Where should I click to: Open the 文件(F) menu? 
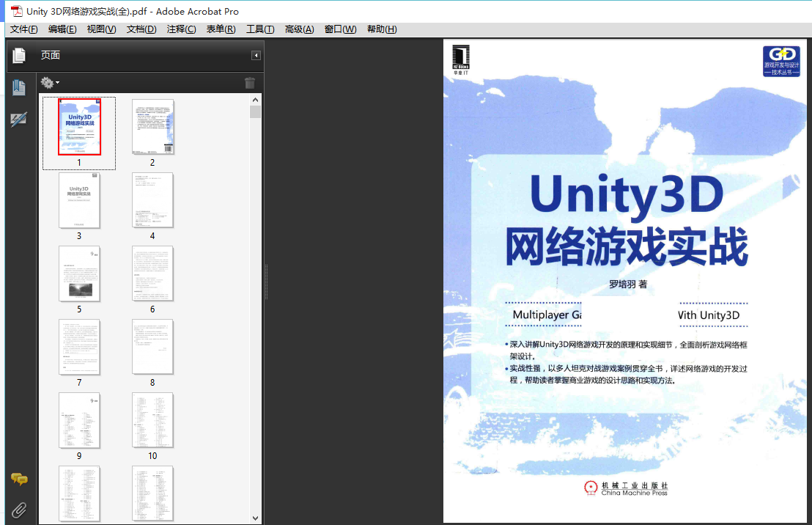point(24,29)
